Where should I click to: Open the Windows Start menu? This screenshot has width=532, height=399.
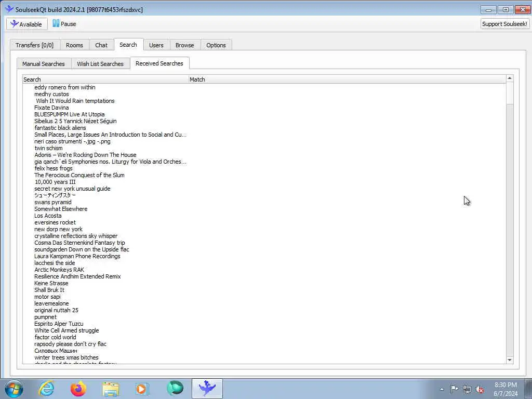point(14,389)
